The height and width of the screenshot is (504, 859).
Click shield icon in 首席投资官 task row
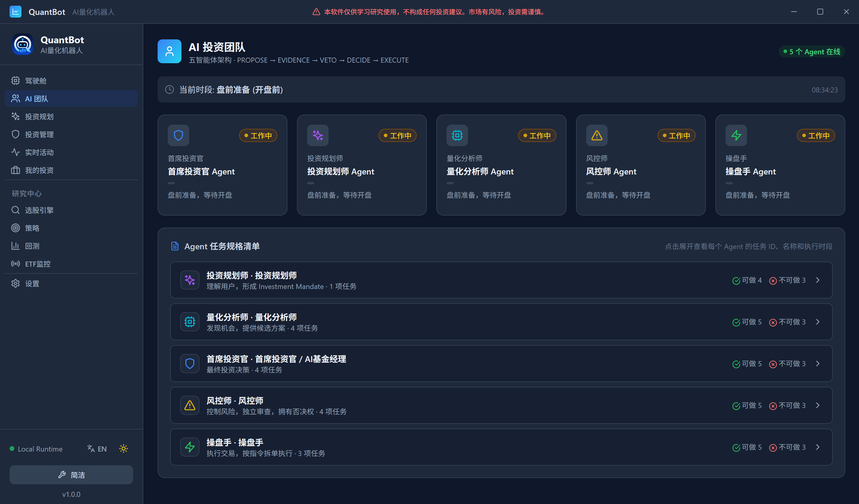coord(190,363)
